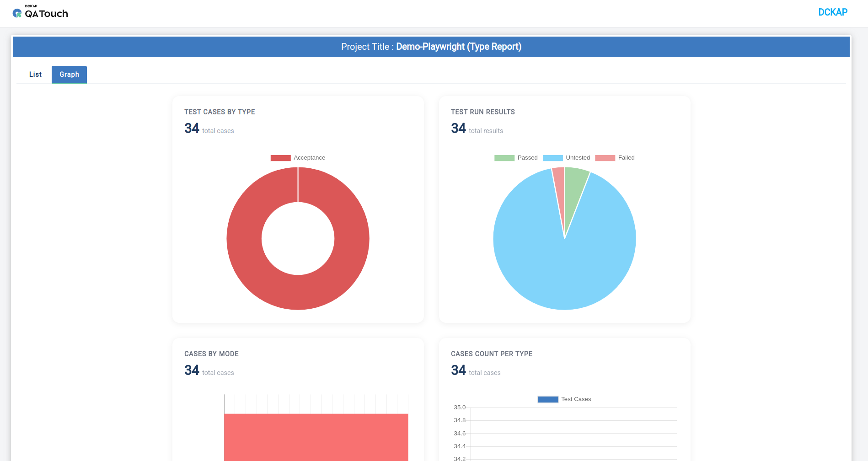This screenshot has height=461, width=868.
Task: Click the Failed legend label
Action: pos(626,158)
